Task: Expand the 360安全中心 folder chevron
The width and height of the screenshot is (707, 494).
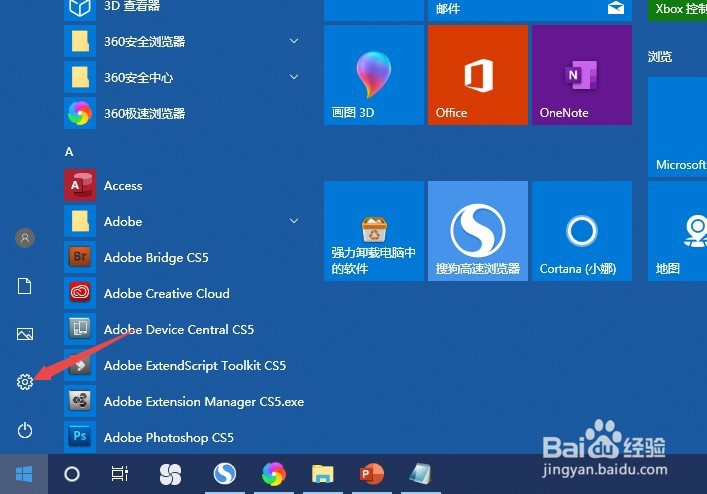Action: coord(294,77)
